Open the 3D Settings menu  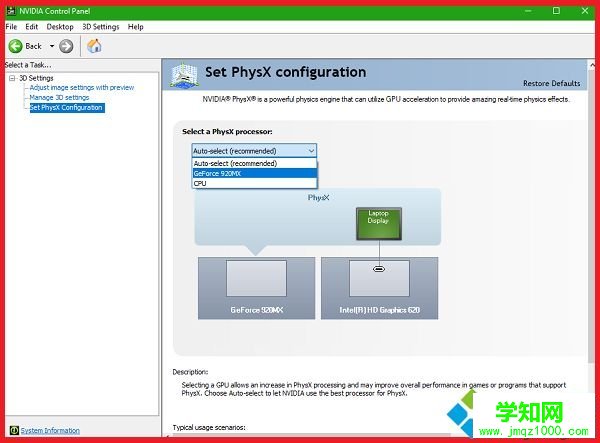click(100, 27)
